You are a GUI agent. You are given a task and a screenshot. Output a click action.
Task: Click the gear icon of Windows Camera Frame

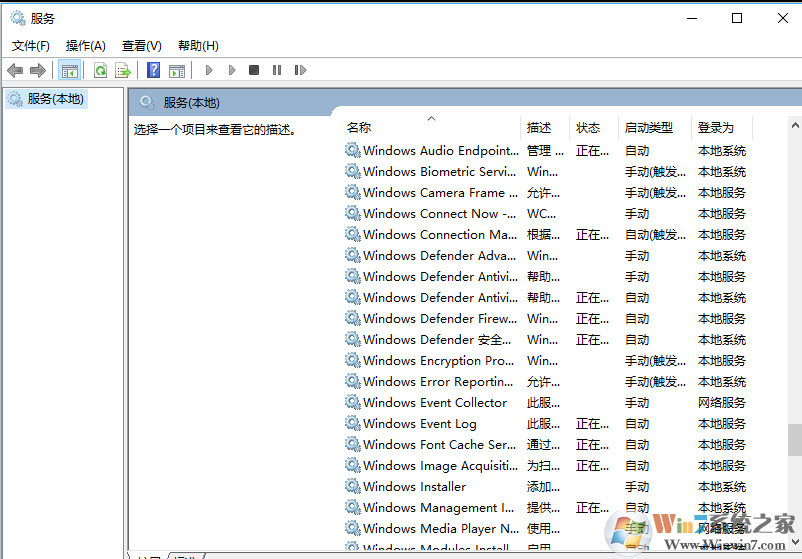pyautogui.click(x=352, y=192)
